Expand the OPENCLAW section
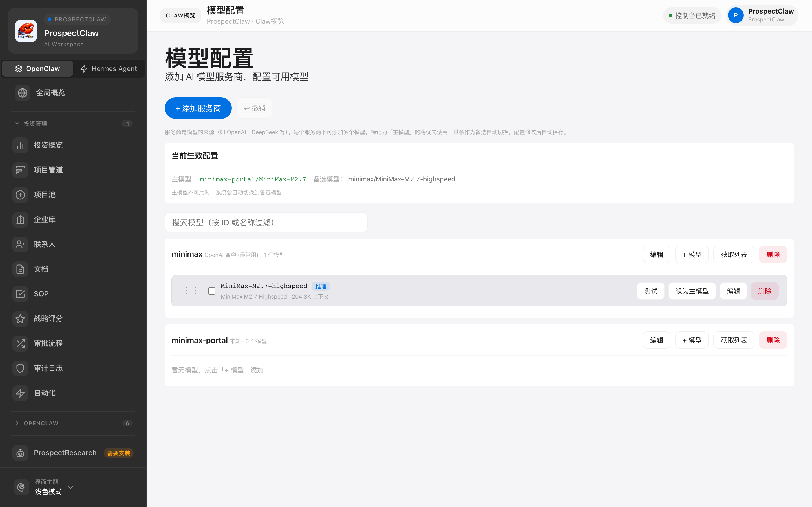Image resolution: width=812 pixels, height=507 pixels. [17, 423]
